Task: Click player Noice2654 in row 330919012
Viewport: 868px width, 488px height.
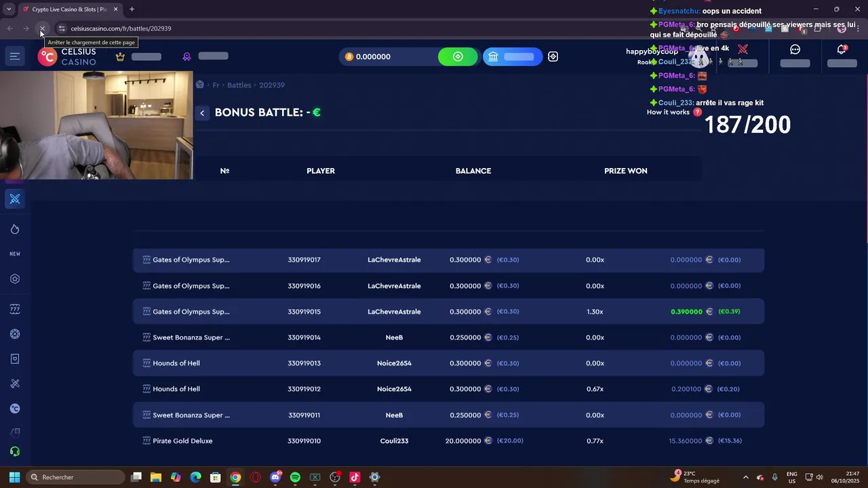Action: click(x=394, y=389)
